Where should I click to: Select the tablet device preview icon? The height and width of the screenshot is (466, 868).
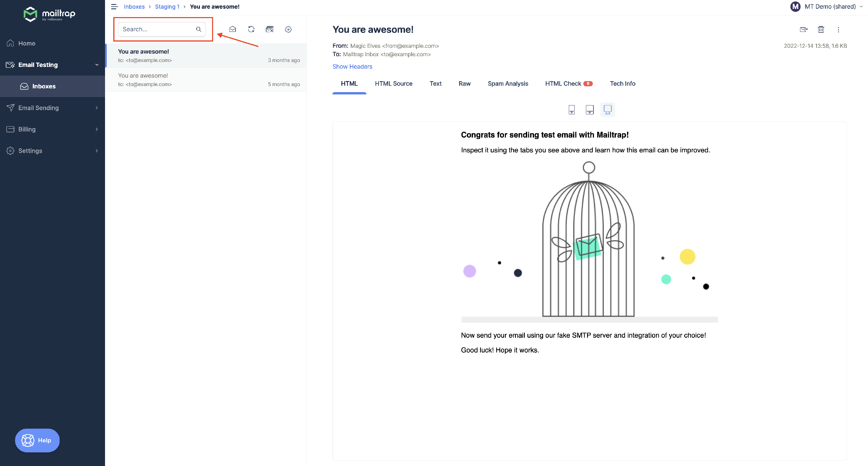[x=589, y=109]
